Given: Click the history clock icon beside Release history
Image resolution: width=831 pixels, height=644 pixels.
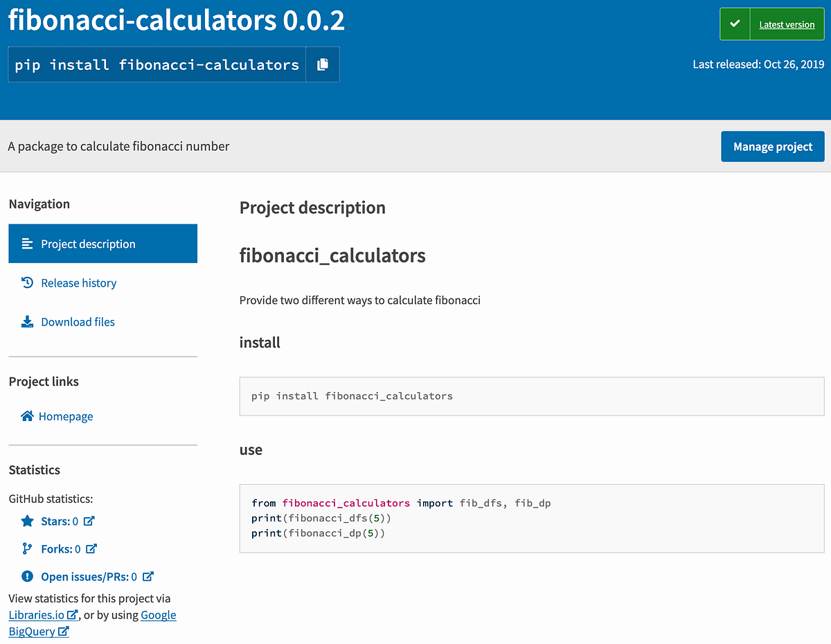Looking at the screenshot, I should pos(26,282).
